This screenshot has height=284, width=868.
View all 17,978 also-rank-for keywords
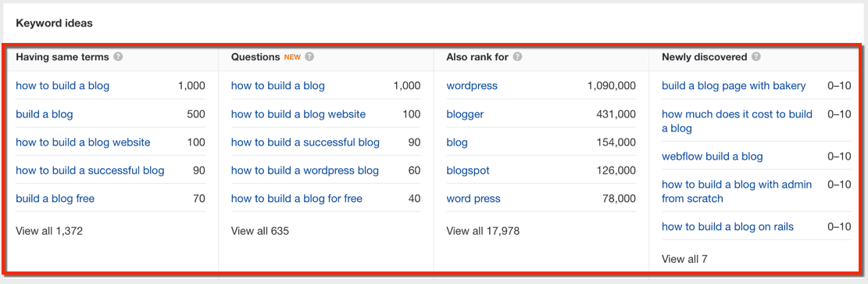pos(483,231)
